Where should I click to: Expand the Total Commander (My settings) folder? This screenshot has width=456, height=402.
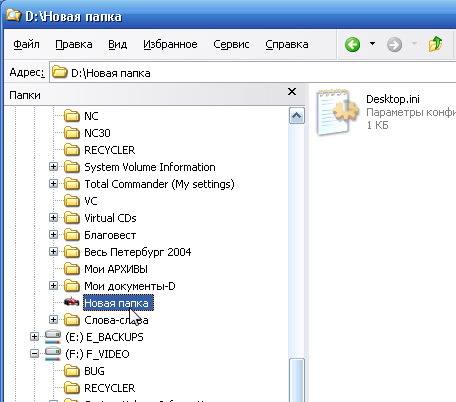pos(53,183)
